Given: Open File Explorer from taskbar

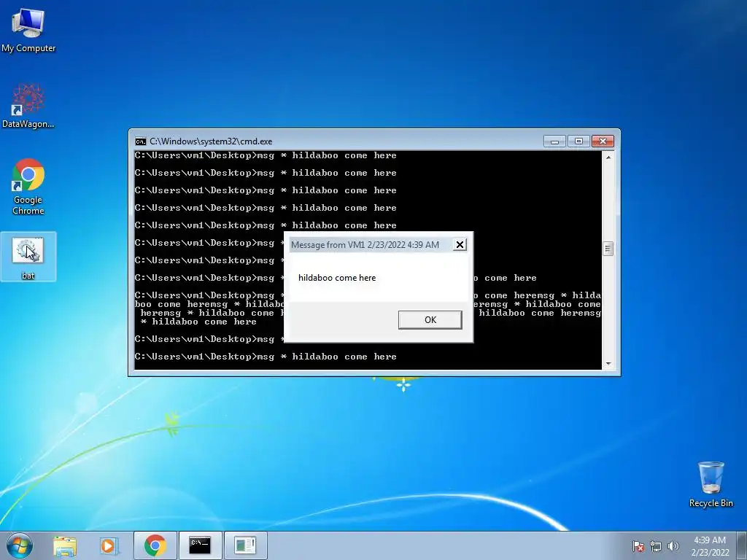Looking at the screenshot, I should (65, 545).
